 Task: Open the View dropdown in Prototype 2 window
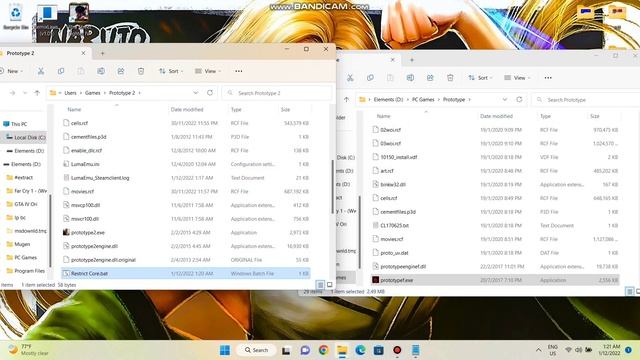click(x=208, y=71)
